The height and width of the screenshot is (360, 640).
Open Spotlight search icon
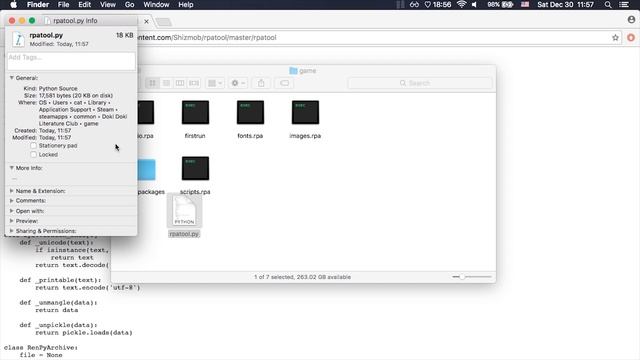tap(608, 4)
